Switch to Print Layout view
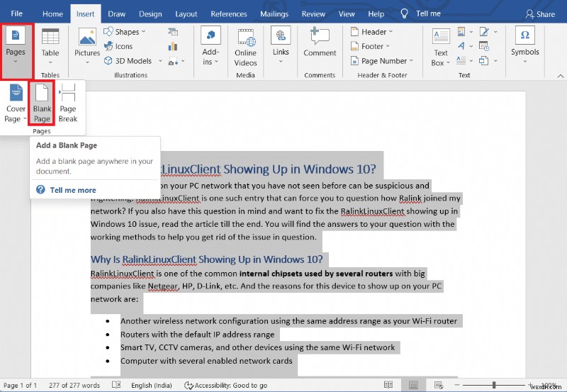Viewport: 567px width, 392px height. point(413,385)
